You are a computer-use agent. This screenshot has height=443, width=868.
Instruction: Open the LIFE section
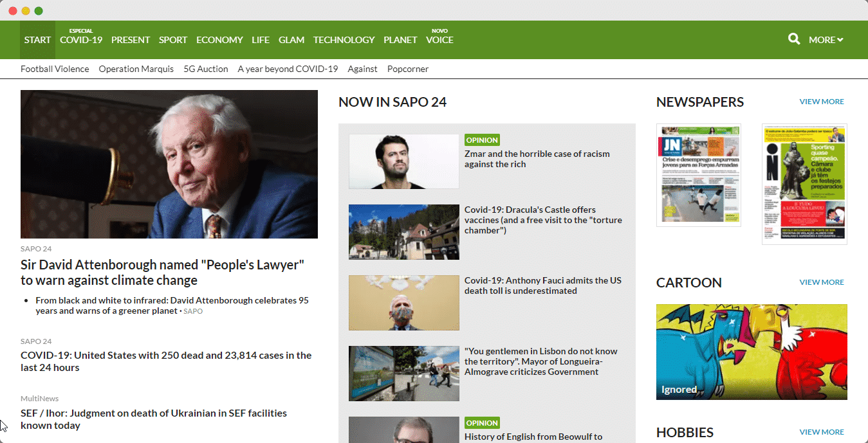pos(261,40)
